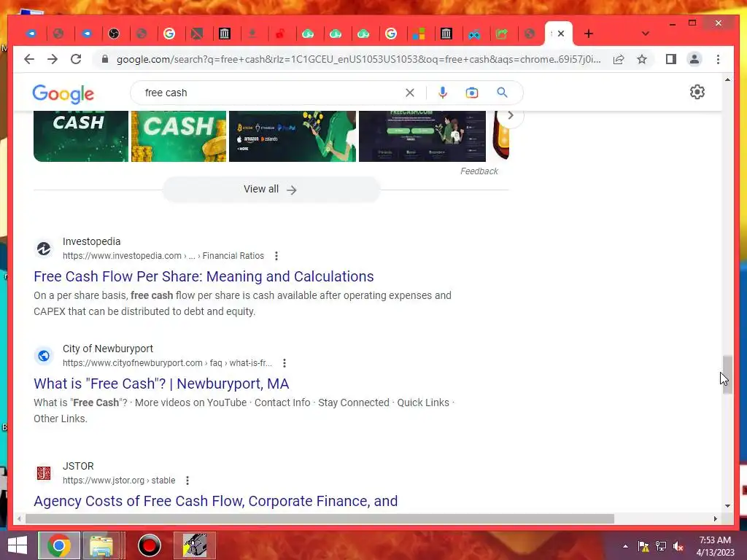Open Chrome from the taskbar
This screenshot has width=747, height=560.
pyautogui.click(x=59, y=545)
